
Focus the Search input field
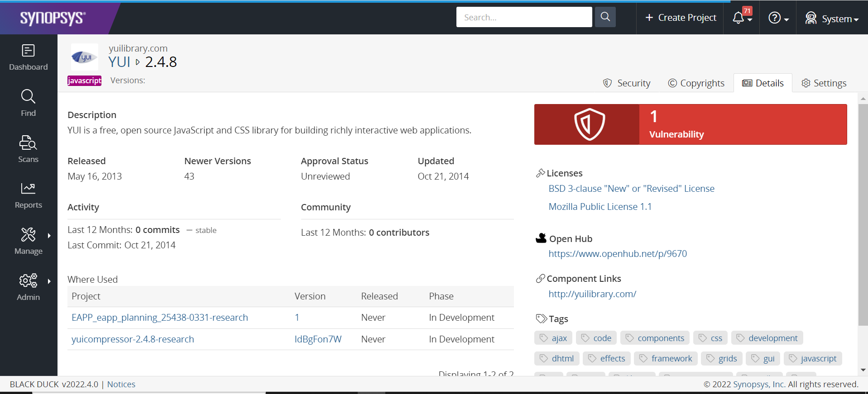524,17
